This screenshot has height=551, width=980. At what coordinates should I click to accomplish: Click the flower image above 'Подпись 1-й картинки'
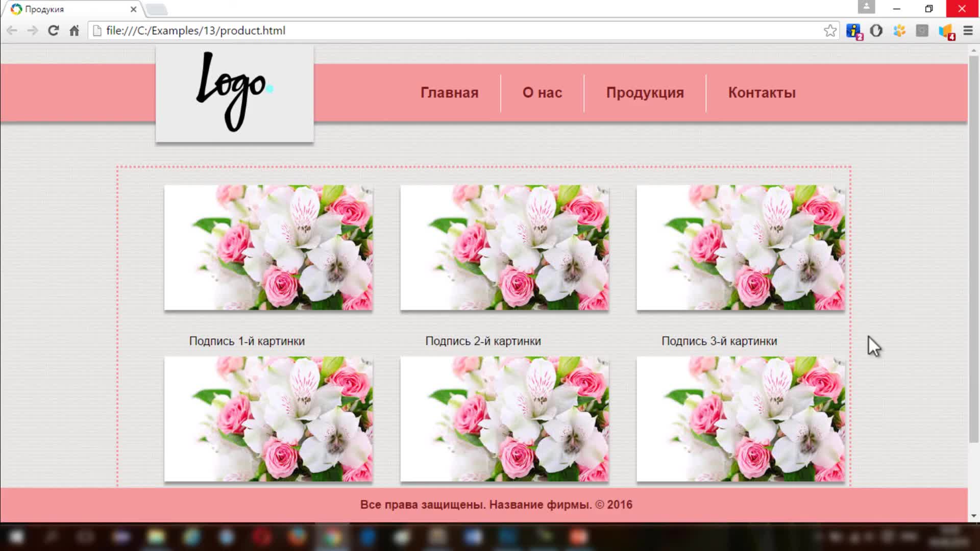pos(268,247)
